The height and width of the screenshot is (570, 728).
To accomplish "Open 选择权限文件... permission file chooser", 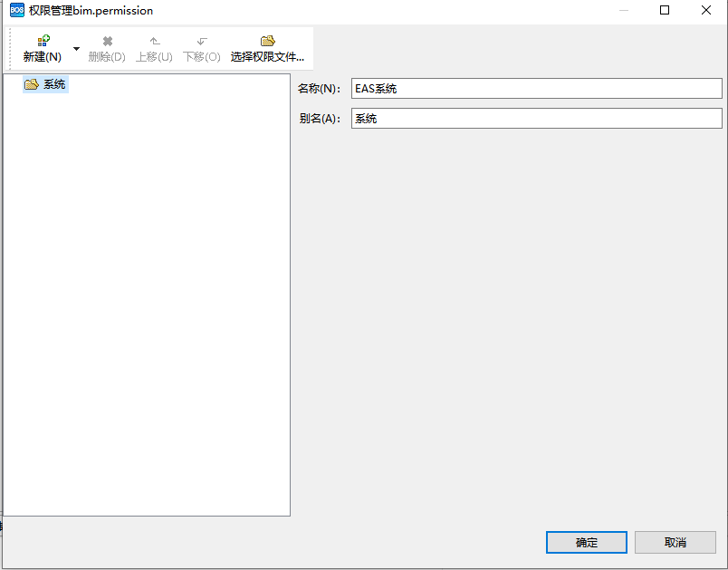I will click(x=267, y=49).
